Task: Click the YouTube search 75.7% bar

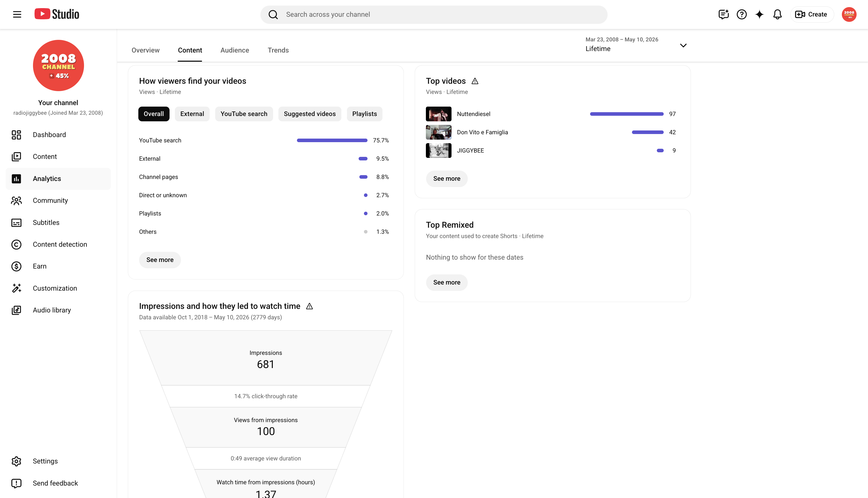Action: click(x=332, y=140)
